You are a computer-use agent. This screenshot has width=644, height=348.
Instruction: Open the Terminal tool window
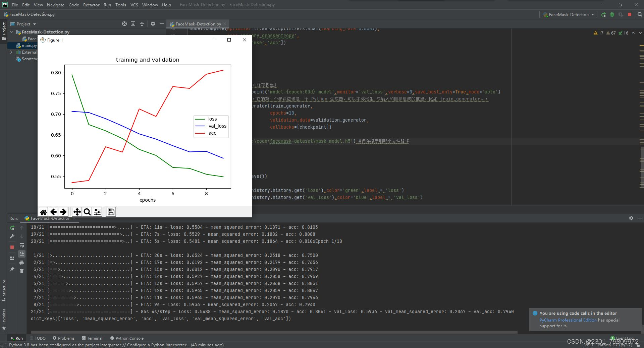tap(92, 338)
